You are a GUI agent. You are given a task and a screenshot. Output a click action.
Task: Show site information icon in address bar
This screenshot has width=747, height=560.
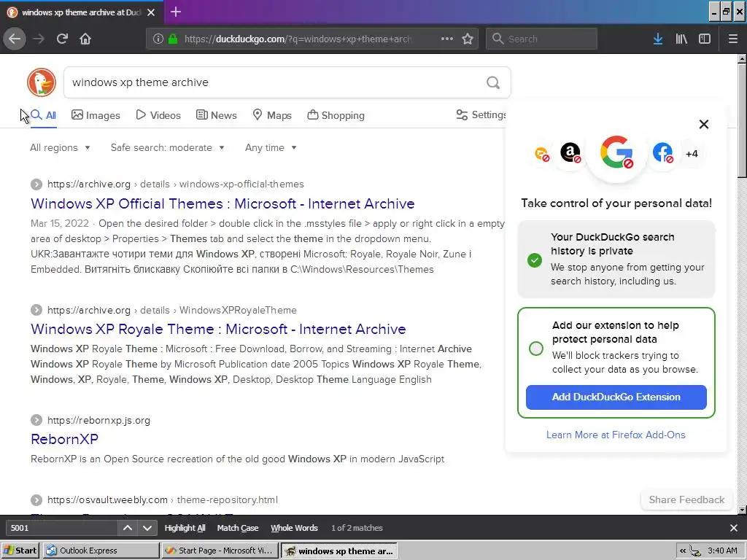coord(158,39)
